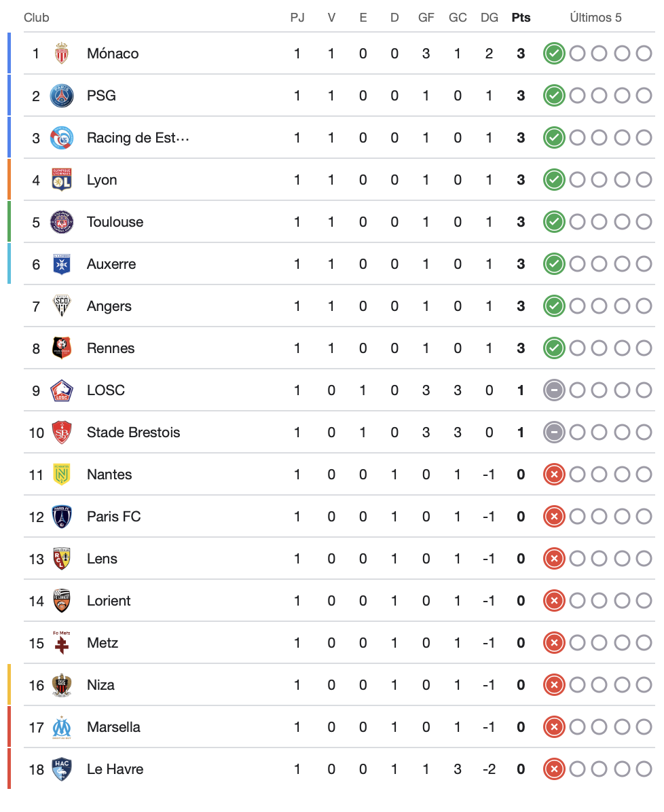
Task: Open the Stade Brestois team link
Action: [x=133, y=432]
